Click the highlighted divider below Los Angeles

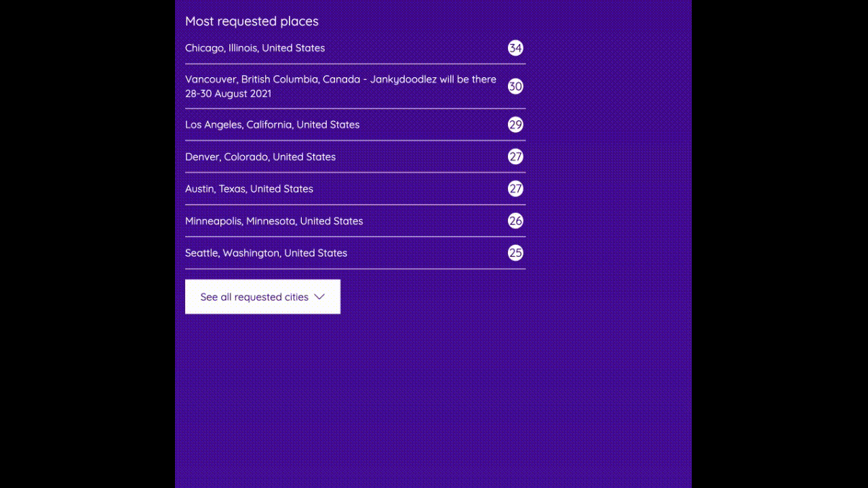355,140
